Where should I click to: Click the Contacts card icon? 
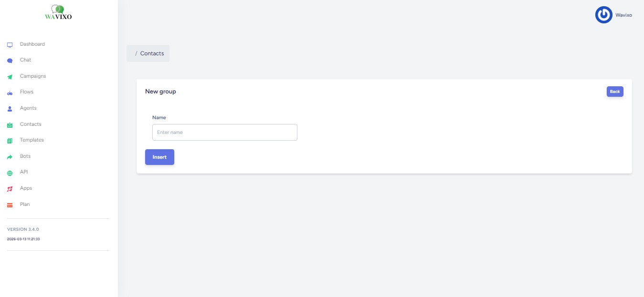tap(10, 125)
